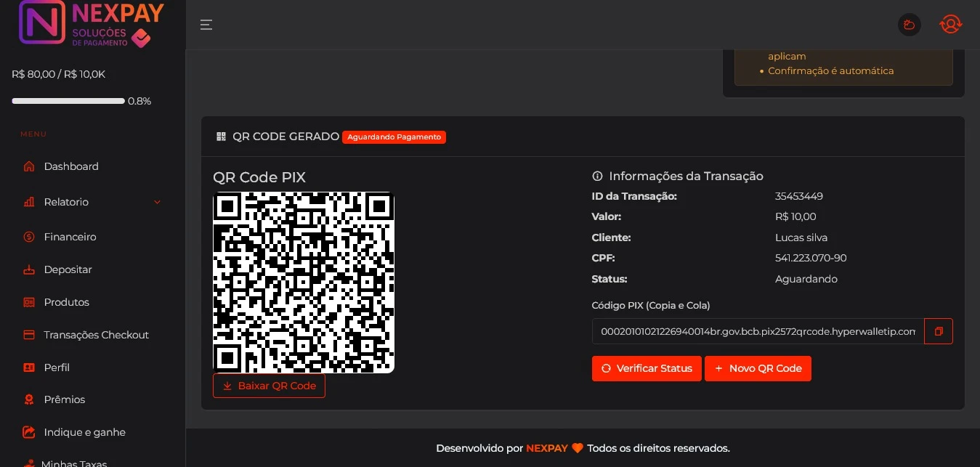980x467 pixels.
Task: Click the Produtos icon in sidebar
Action: 29,302
